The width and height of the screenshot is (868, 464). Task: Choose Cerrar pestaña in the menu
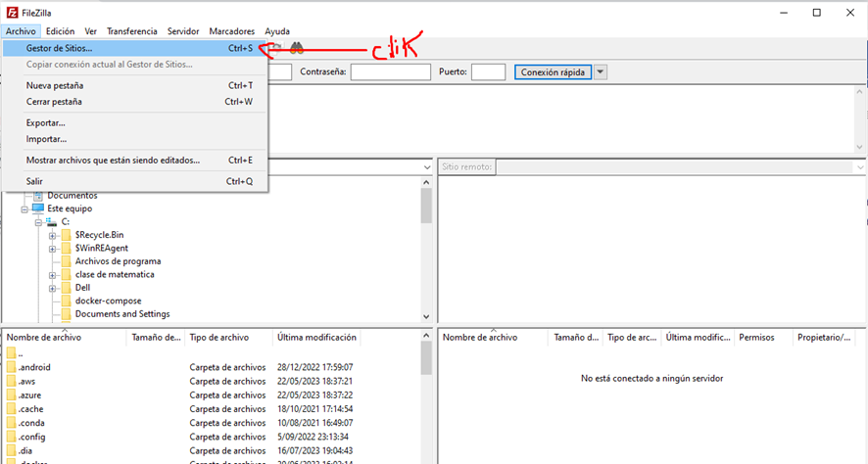pos(135,102)
